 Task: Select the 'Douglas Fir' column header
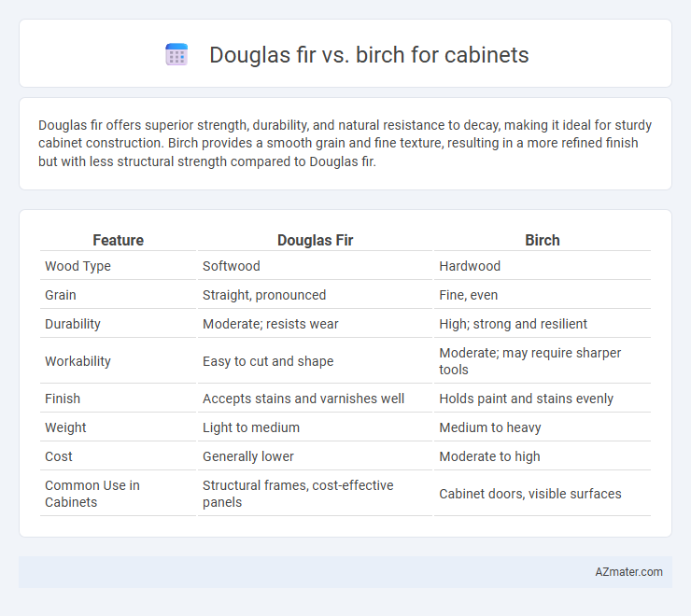click(x=315, y=240)
